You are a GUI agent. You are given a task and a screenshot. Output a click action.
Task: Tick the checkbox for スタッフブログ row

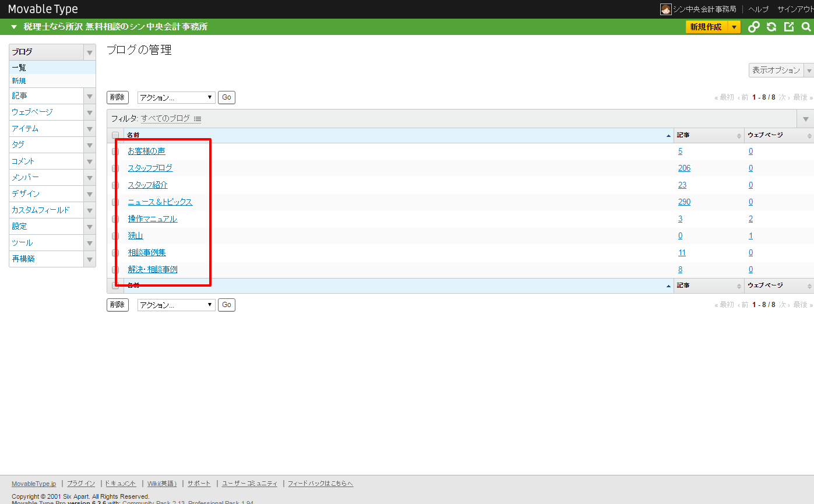[115, 168]
